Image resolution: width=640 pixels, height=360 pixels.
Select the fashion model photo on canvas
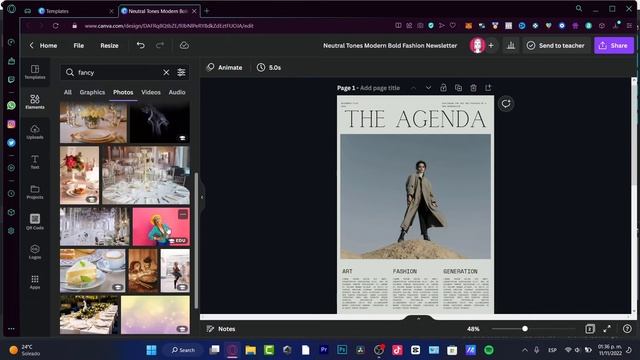(x=416, y=197)
